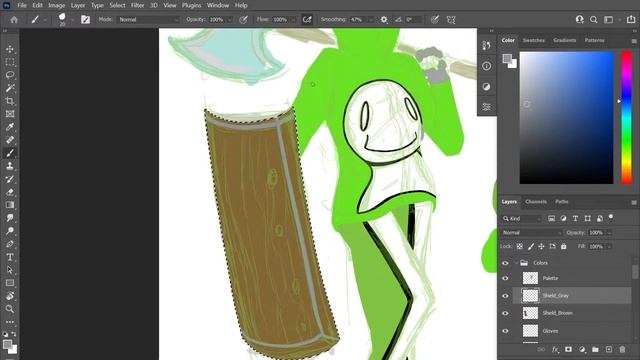Toggle pressure for size button
Viewport: 640px width, 360px height.
tap(435, 20)
